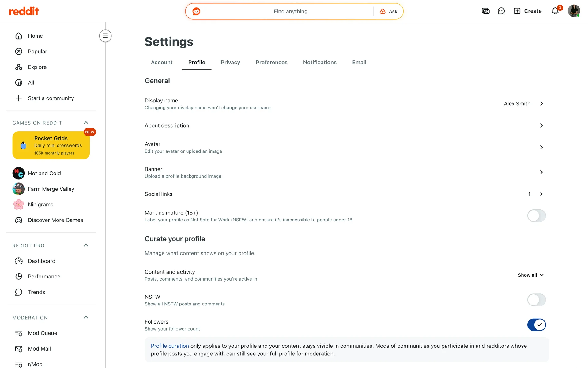The height and width of the screenshot is (368, 588).
Task: Collapse the Games on Reddit section
Action: click(86, 123)
